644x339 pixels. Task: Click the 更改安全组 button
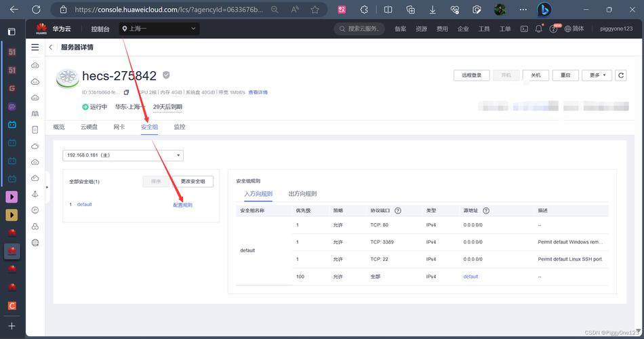point(193,182)
